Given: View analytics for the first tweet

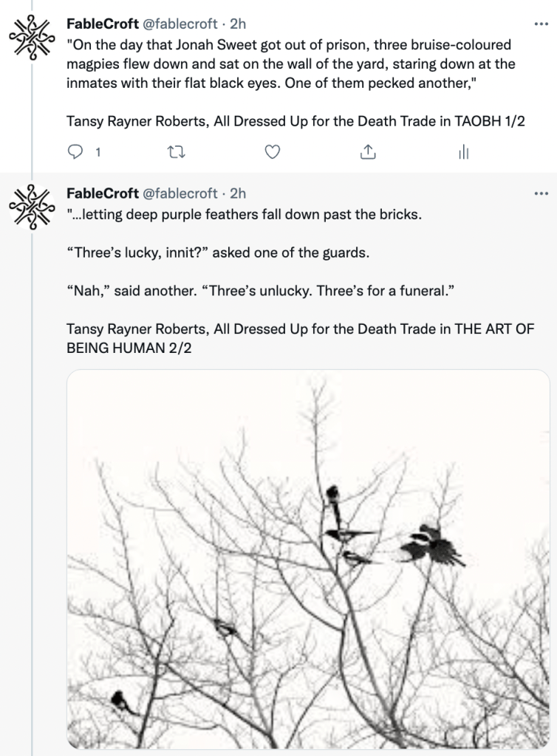Looking at the screenshot, I should pos(464,152).
